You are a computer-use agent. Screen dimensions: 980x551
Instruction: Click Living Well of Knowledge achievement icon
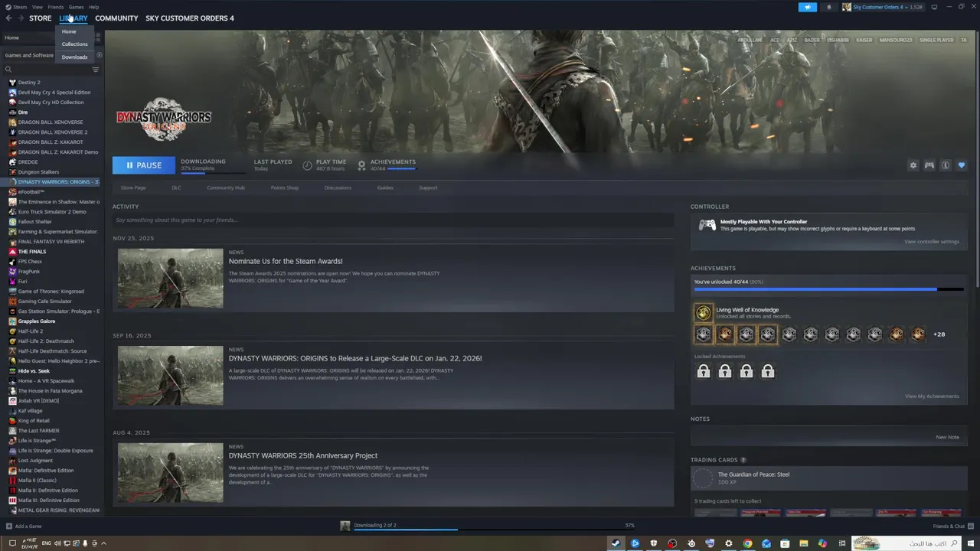(x=703, y=312)
